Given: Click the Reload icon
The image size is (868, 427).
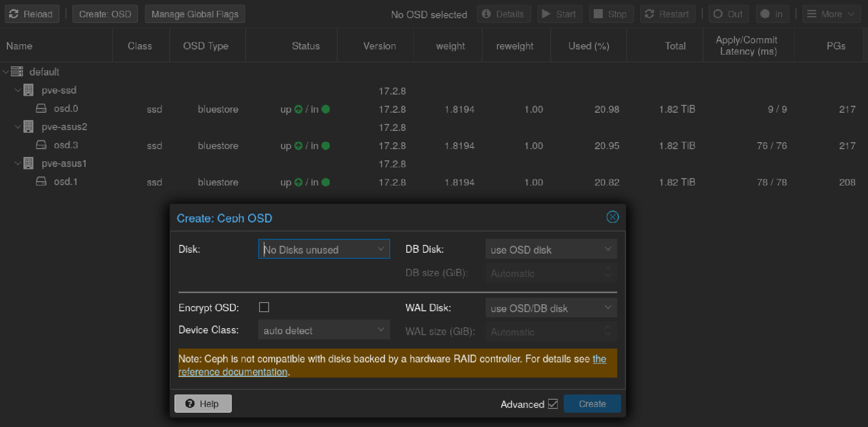Looking at the screenshot, I should pos(14,13).
